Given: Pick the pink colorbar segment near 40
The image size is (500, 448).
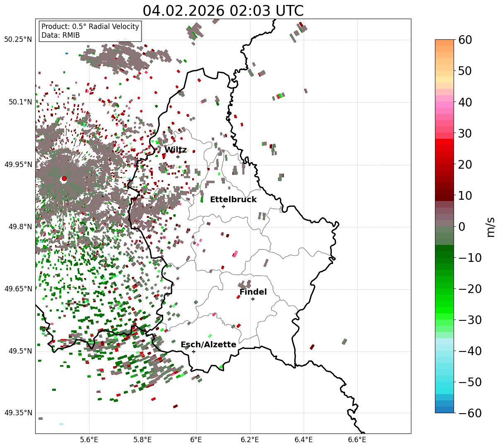Looking at the screenshot, I should (444, 104).
